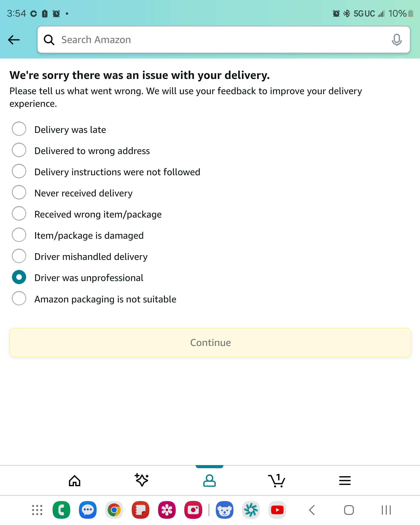Open the account profile tab
Screen dimensions: 420x525
209,481
